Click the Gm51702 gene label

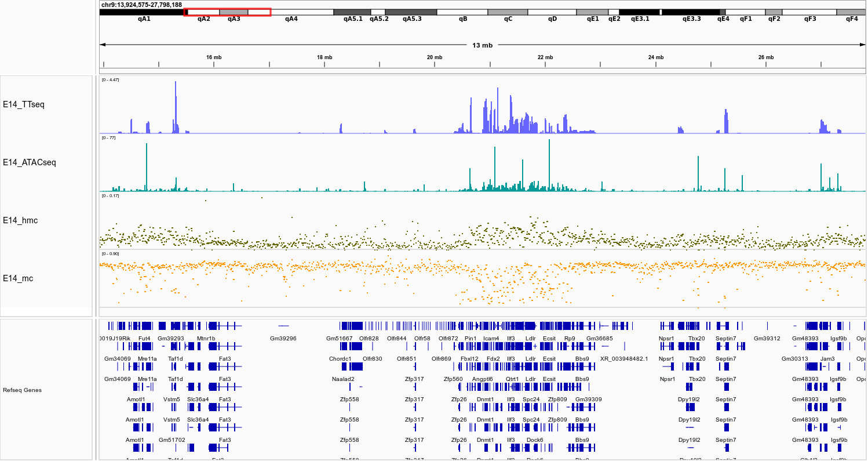coord(172,440)
